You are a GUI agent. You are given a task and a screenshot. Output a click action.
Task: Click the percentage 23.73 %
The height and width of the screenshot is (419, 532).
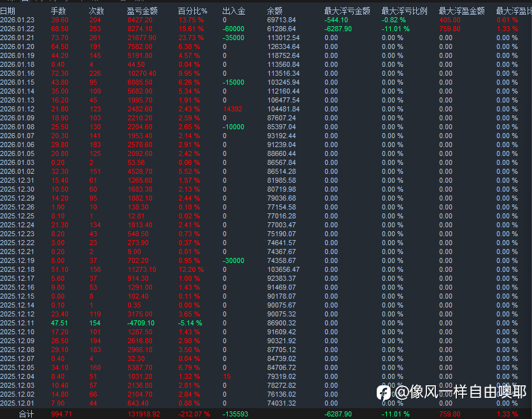(191, 38)
